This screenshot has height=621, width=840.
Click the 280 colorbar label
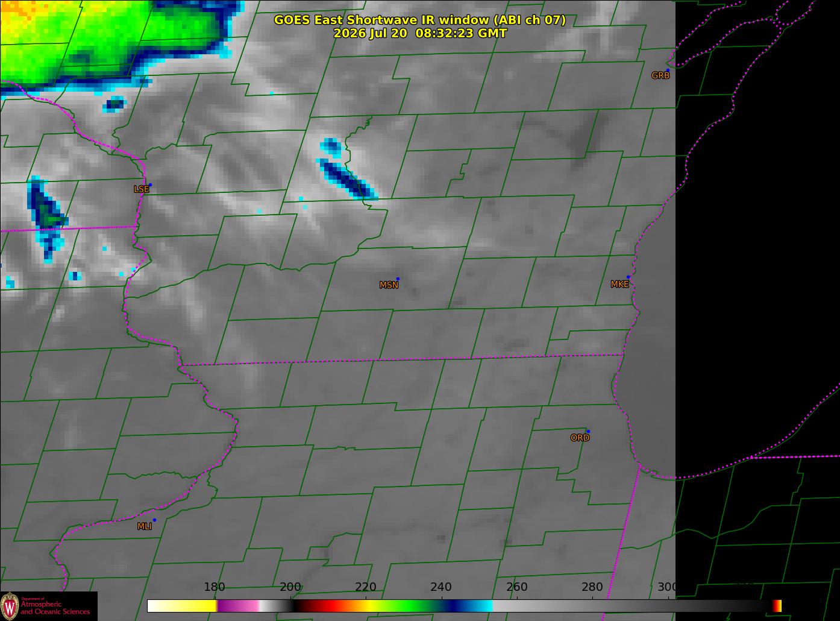coord(592,587)
